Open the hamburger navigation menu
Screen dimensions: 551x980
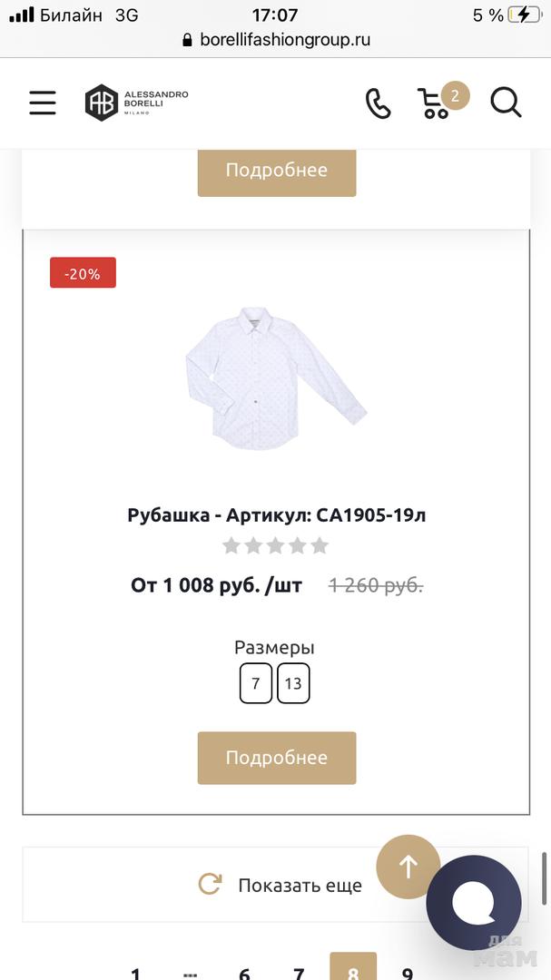pos(43,103)
